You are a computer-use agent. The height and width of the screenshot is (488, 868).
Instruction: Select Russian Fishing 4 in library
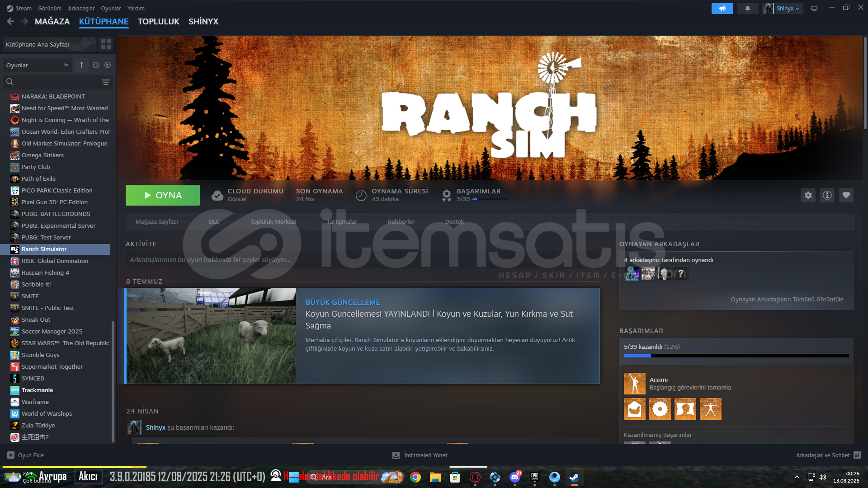55,272
